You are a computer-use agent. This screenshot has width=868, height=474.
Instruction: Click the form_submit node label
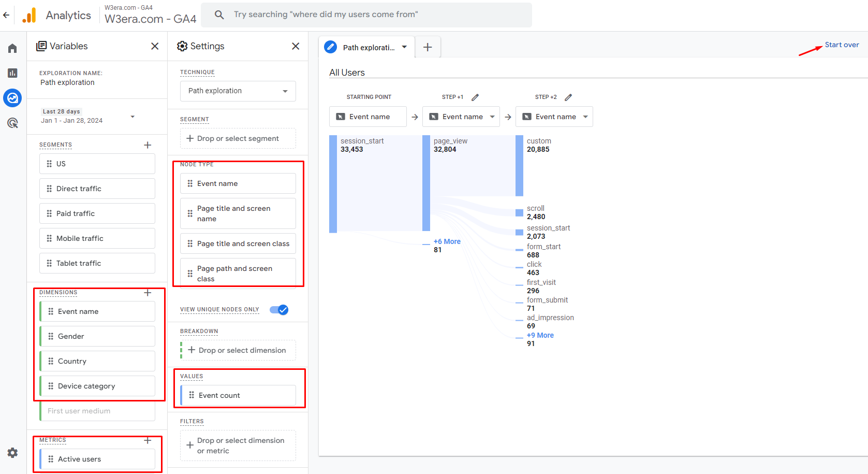[x=547, y=300]
